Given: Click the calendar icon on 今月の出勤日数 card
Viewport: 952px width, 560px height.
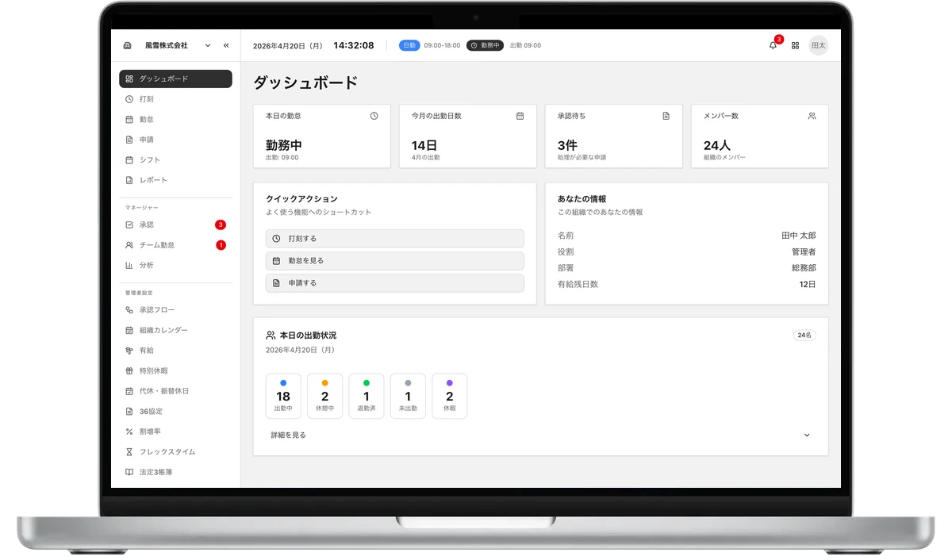Looking at the screenshot, I should coord(520,116).
